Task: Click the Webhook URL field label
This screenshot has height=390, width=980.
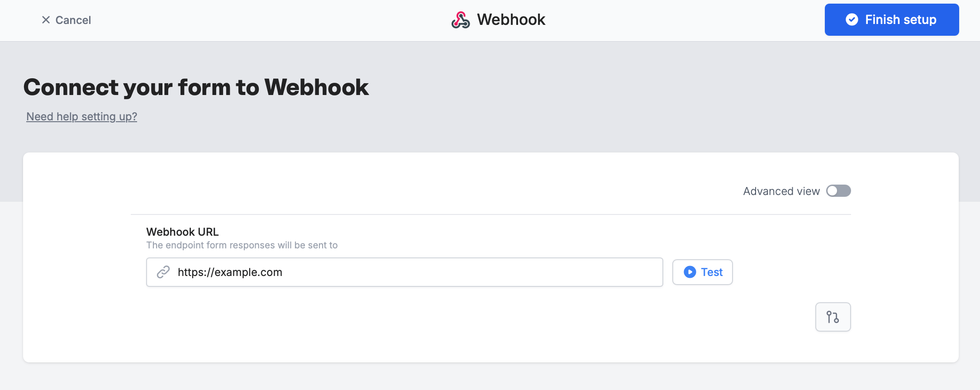Action: [x=182, y=232]
